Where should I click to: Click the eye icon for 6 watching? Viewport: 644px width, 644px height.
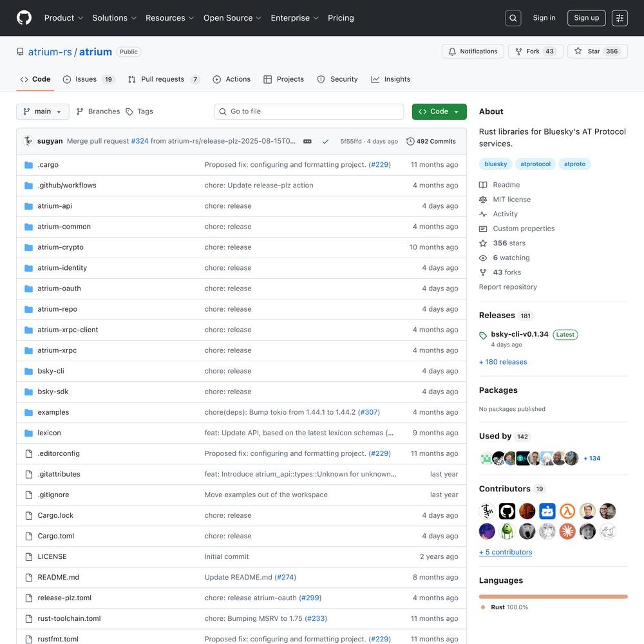pos(483,258)
